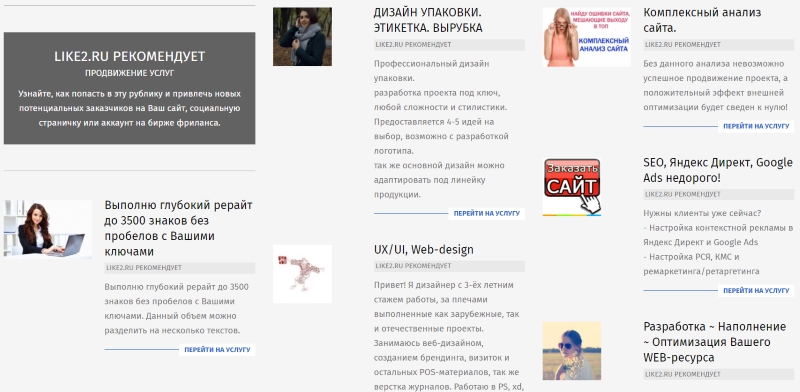800x392 pixels.
Task: Click text 'Без данного анализа невозможно'
Action: click(713, 64)
